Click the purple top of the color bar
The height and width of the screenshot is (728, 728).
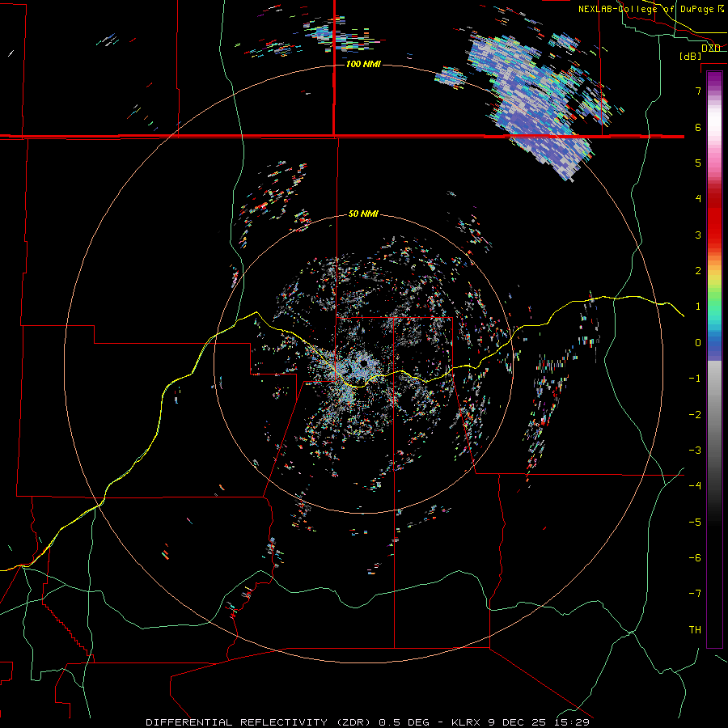714,79
